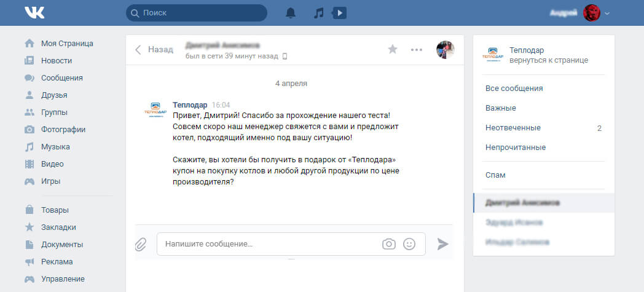Attach a file with the paperclip icon
The width and height of the screenshot is (644, 292).
click(141, 244)
